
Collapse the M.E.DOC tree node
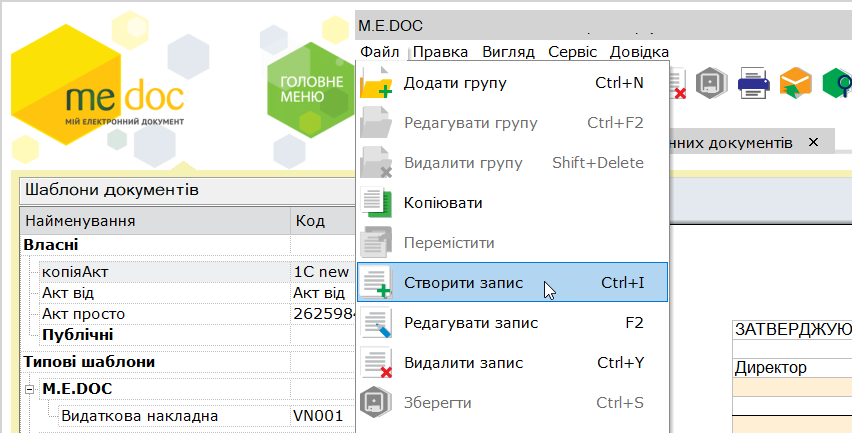(x=30, y=389)
